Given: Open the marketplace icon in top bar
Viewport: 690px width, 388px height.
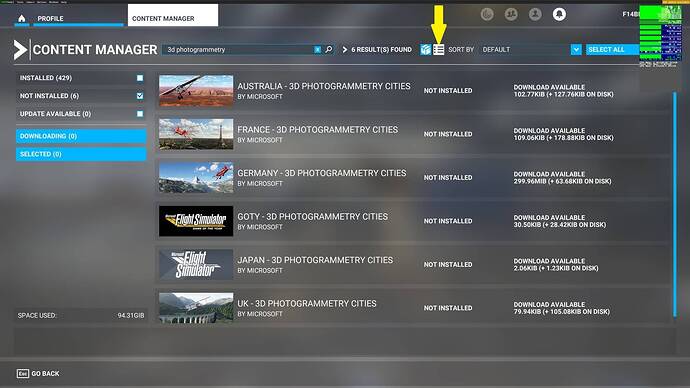Looking at the screenshot, I should tap(487, 15).
